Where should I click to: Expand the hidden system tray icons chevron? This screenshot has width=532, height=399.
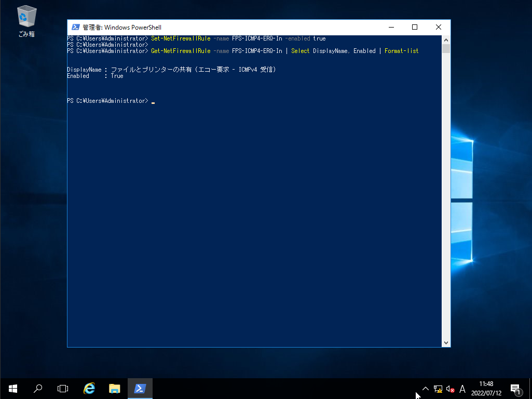click(426, 389)
